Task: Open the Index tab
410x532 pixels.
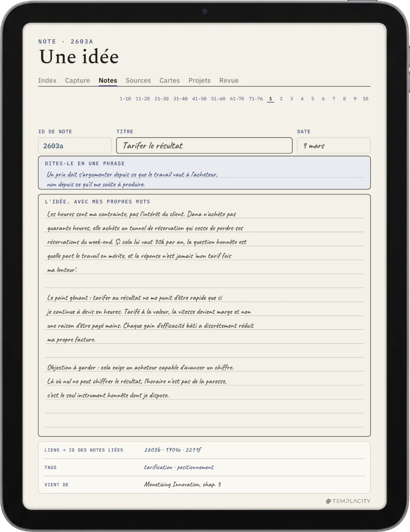Action: tap(47, 80)
